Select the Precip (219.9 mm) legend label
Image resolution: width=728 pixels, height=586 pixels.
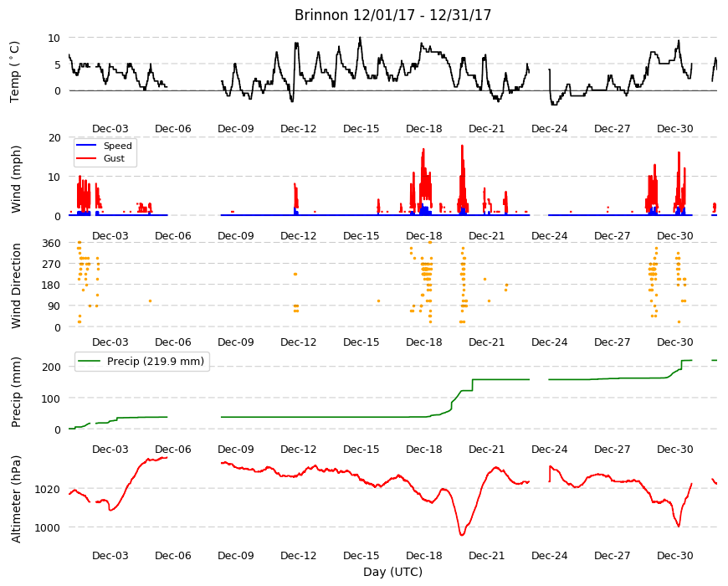click(x=156, y=362)
